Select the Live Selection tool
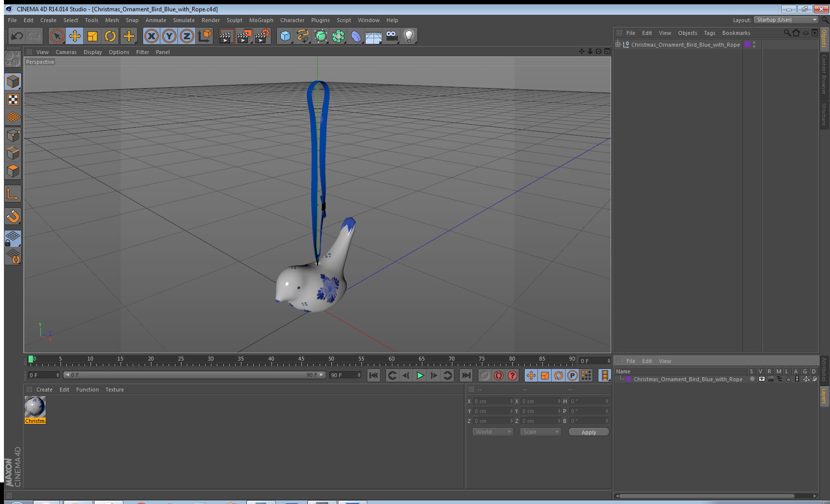The width and height of the screenshot is (830, 504). point(57,36)
